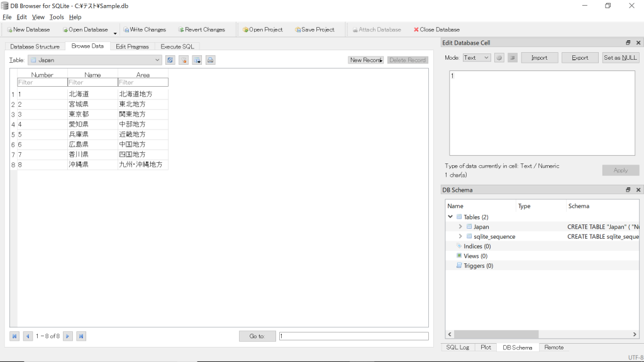This screenshot has width=644, height=362.
Task: Click the print table data icon
Action: (210, 60)
